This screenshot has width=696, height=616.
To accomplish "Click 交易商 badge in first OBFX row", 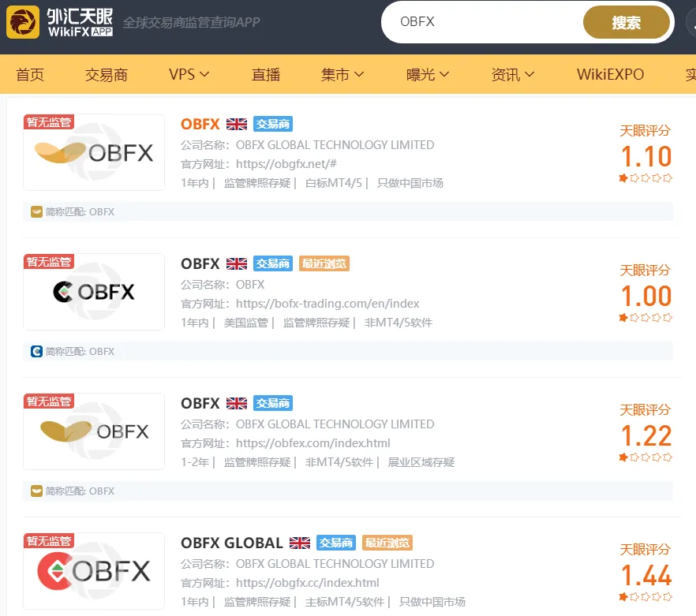I will [273, 125].
